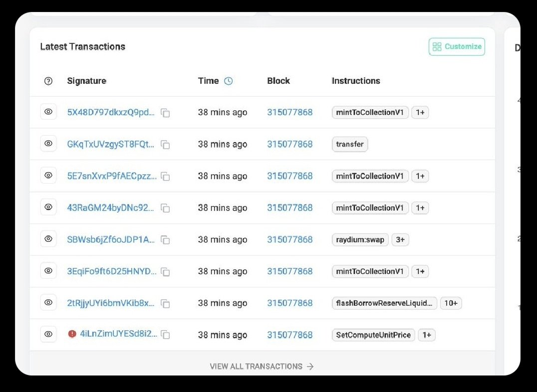537x392 pixels.
Task: Open View All Transactions link
Action: [262, 367]
